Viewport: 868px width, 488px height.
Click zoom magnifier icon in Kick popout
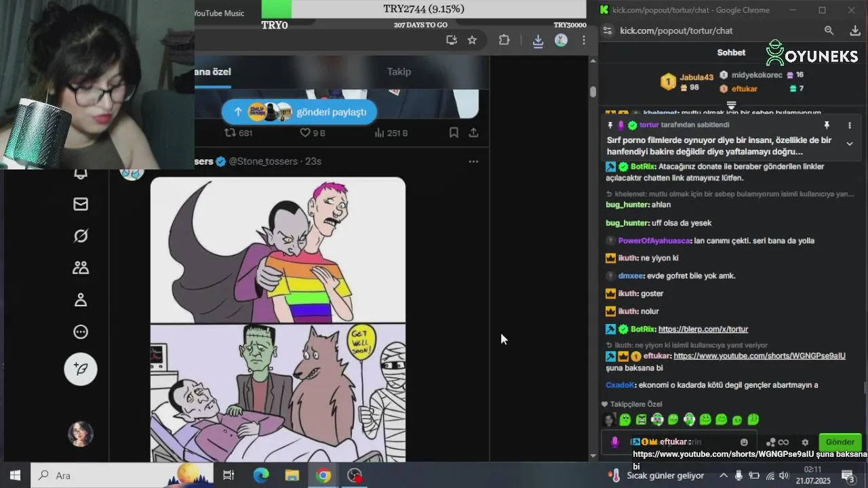point(829,30)
